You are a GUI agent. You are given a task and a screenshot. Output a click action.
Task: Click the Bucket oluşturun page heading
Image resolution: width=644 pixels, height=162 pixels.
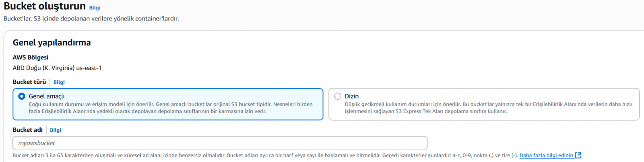45,6
